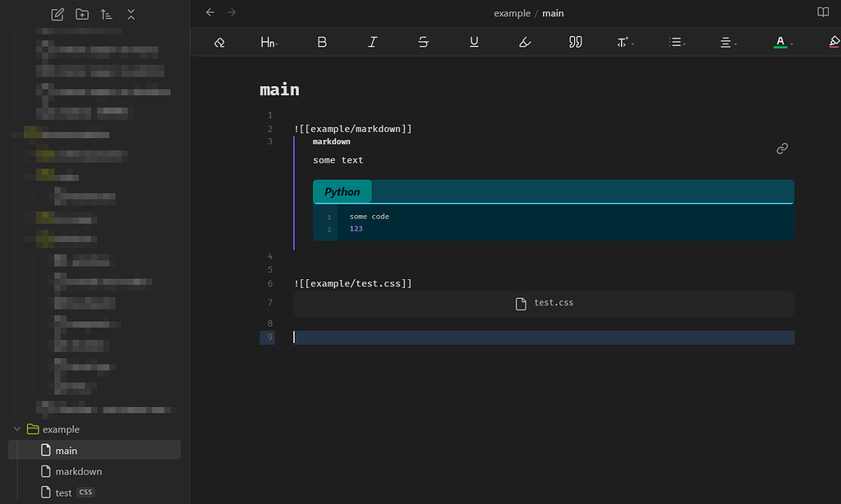Image resolution: width=841 pixels, height=504 pixels.
Task: Open 'example' in the breadcrumb path
Action: 512,13
